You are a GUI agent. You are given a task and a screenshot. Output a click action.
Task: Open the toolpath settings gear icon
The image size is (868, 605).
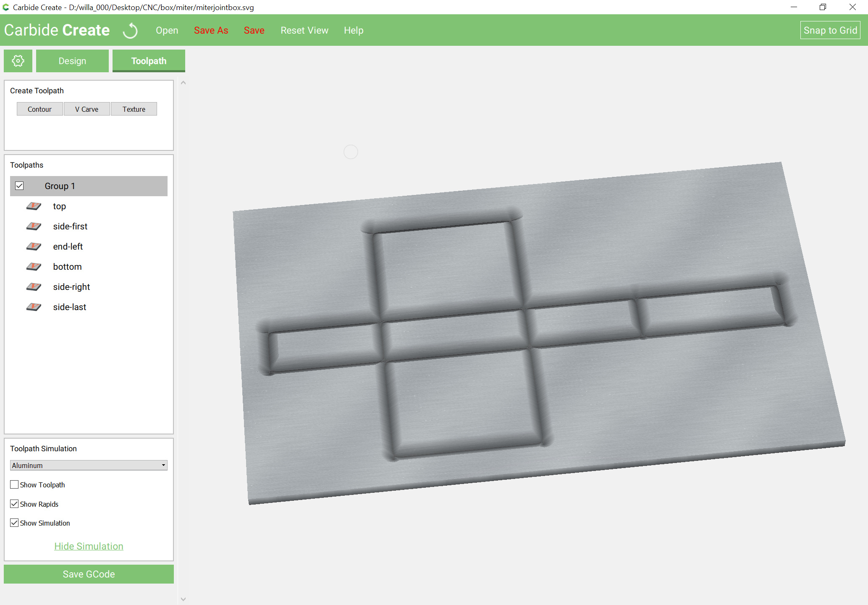pyautogui.click(x=18, y=60)
